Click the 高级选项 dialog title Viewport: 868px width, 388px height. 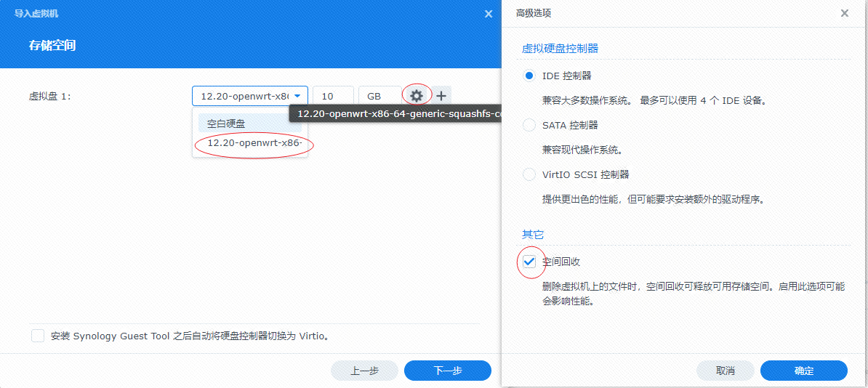(533, 13)
